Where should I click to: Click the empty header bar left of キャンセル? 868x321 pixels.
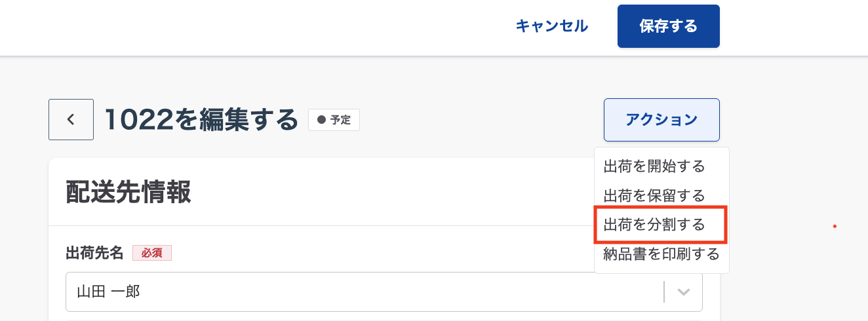(249, 26)
